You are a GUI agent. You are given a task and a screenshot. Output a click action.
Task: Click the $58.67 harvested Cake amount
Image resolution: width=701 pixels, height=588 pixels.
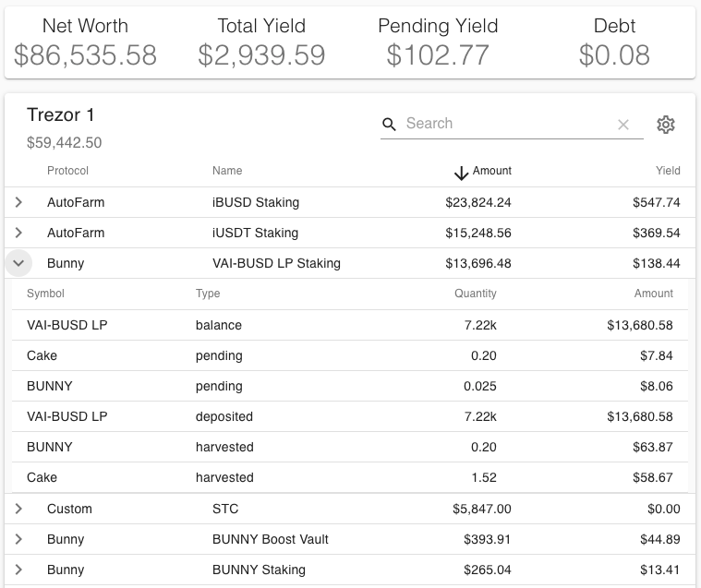click(x=653, y=477)
